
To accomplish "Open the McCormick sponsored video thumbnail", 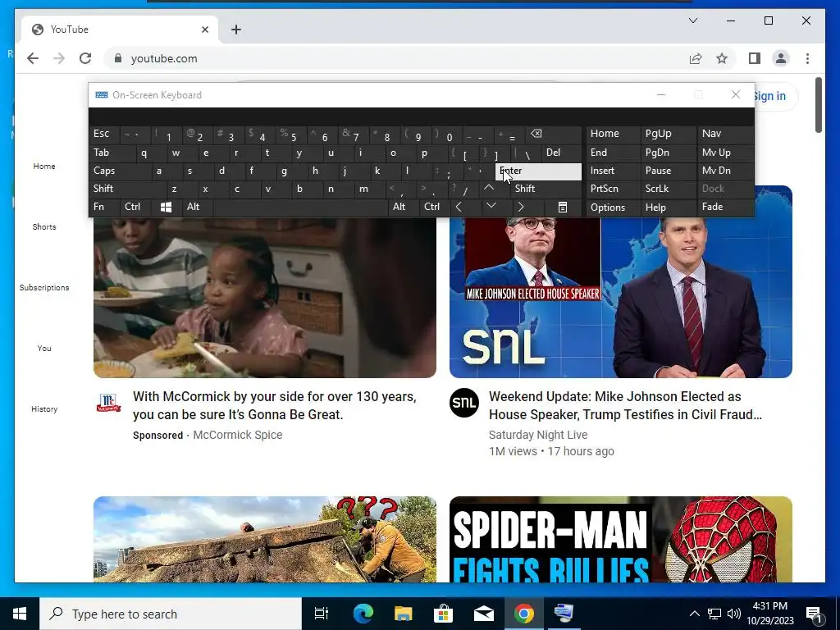I will point(265,298).
